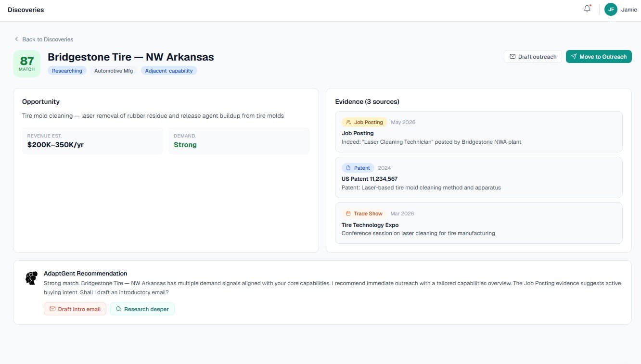Click the Jamie username
Screen dimensions: 641x364
(x=629, y=10)
